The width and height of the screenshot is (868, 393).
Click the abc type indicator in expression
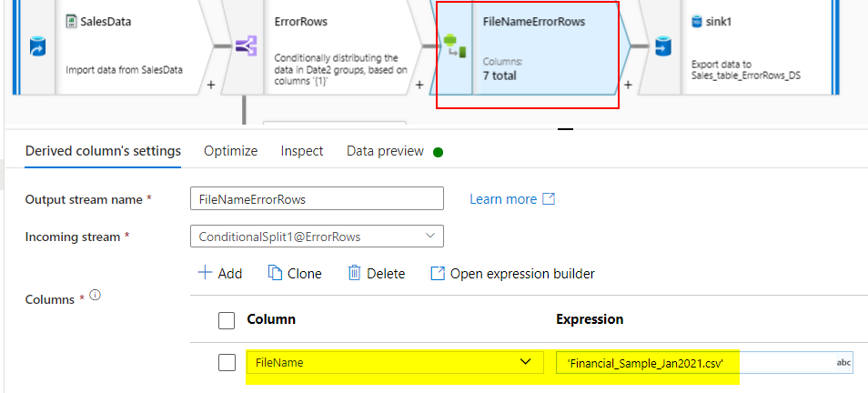point(843,363)
